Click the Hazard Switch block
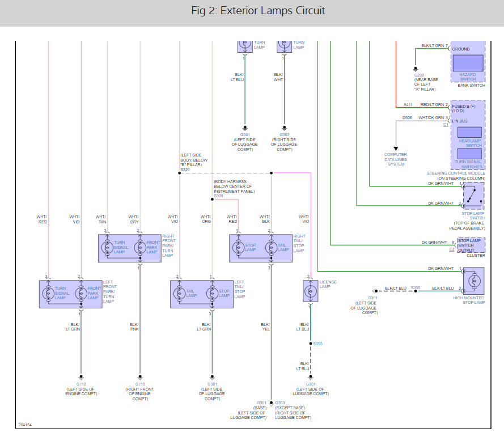This screenshot has width=504, height=445. tap(468, 63)
